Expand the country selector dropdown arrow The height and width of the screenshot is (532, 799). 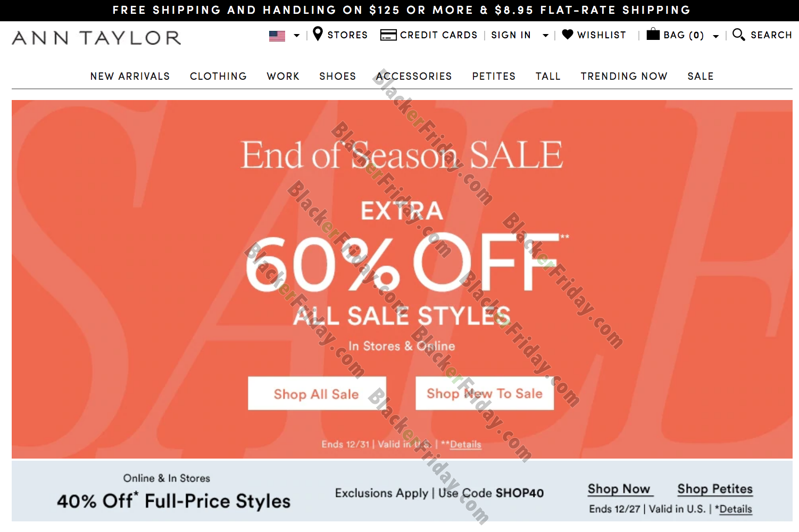tap(297, 36)
